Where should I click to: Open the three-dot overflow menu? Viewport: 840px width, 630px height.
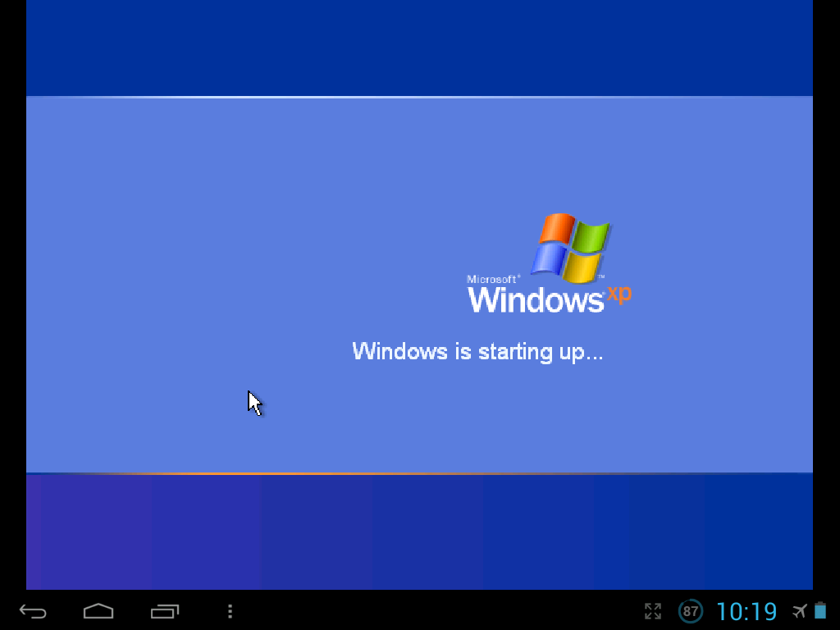pyautogui.click(x=231, y=611)
